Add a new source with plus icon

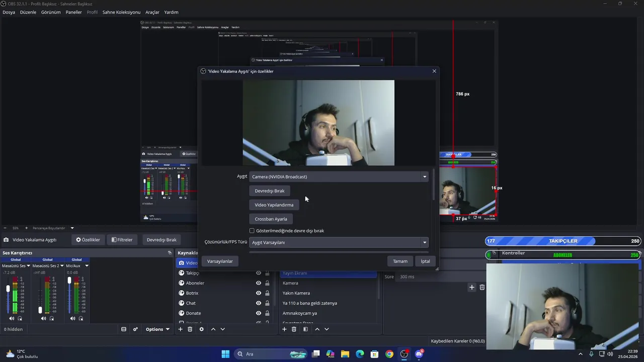pyautogui.click(x=180, y=329)
